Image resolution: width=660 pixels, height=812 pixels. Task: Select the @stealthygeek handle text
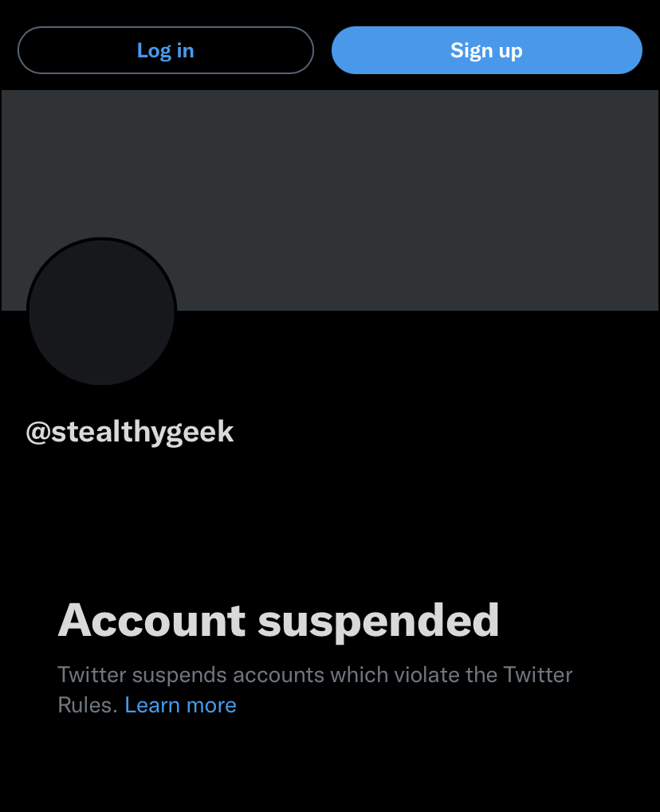[x=130, y=432]
